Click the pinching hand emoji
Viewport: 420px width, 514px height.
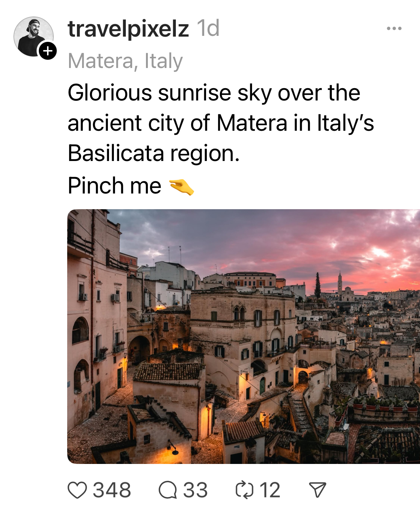pyautogui.click(x=181, y=187)
